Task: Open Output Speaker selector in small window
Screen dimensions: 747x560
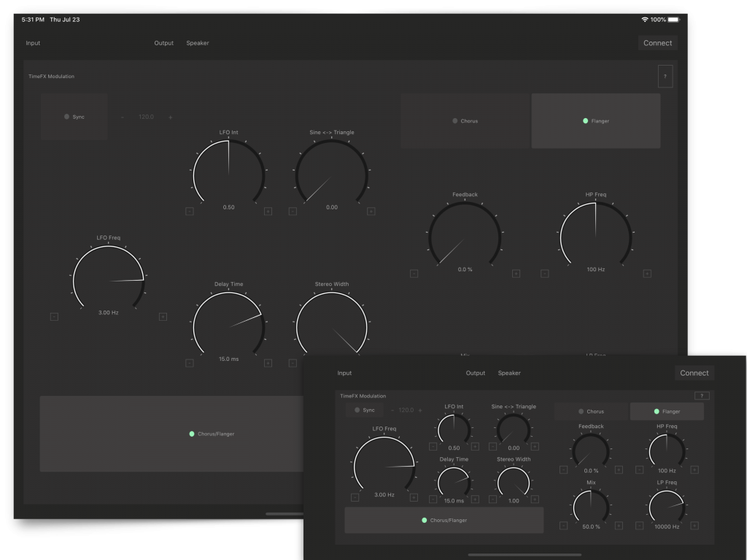Action: point(509,373)
